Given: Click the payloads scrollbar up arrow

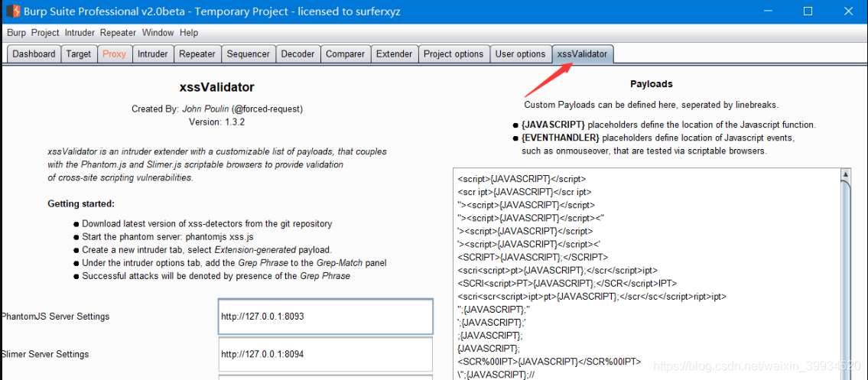Looking at the screenshot, I should [846, 174].
